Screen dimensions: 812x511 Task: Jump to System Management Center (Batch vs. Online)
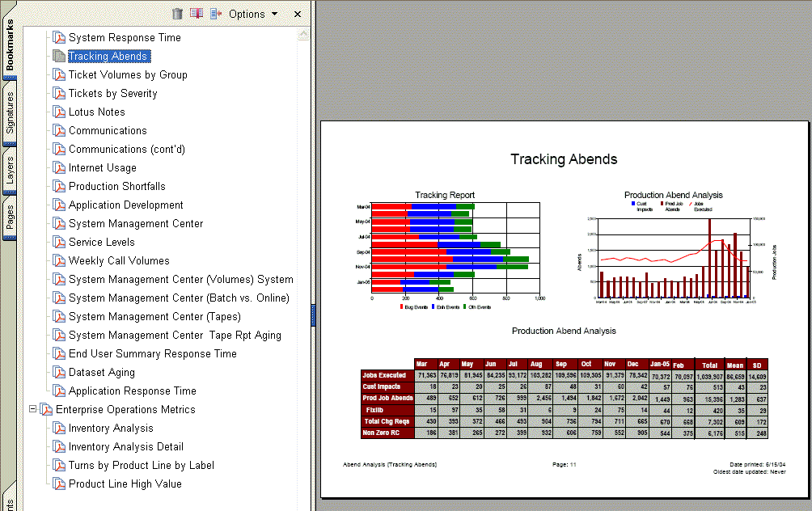(x=180, y=298)
